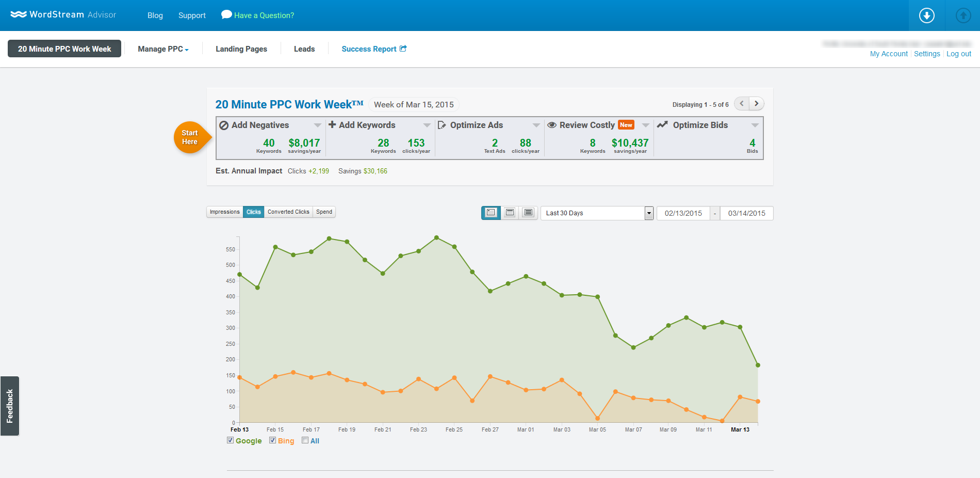Image resolution: width=980 pixels, height=478 pixels.
Task: Click the Review Costly eye icon
Action: pos(552,125)
